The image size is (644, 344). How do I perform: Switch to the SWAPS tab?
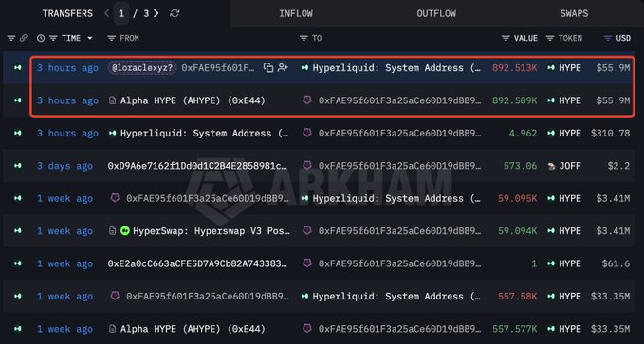pyautogui.click(x=574, y=13)
